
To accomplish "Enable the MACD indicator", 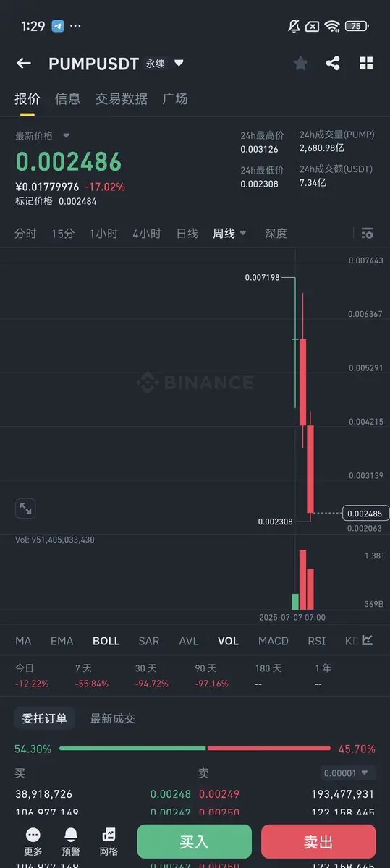I will (274, 641).
